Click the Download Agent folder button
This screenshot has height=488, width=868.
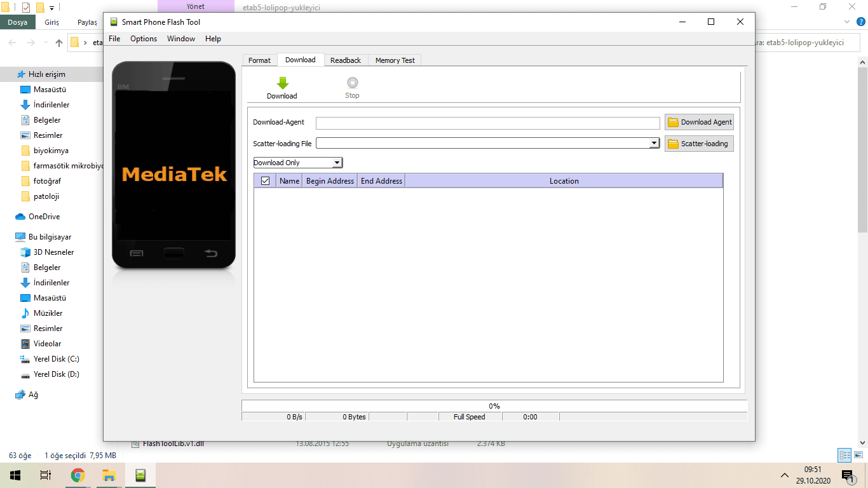pos(699,122)
